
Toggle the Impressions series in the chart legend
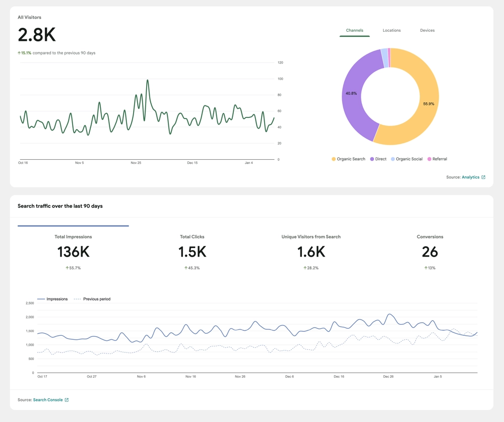[x=53, y=299]
